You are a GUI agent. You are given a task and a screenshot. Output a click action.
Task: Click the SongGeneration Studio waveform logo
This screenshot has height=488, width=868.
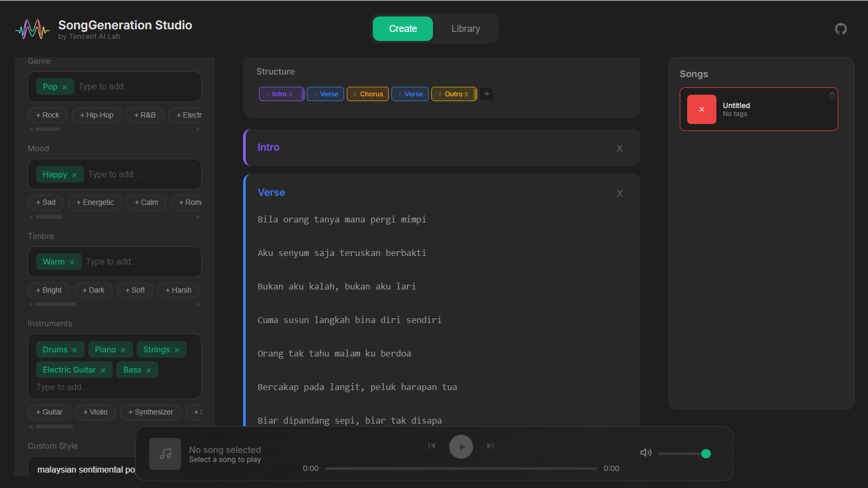(32, 29)
